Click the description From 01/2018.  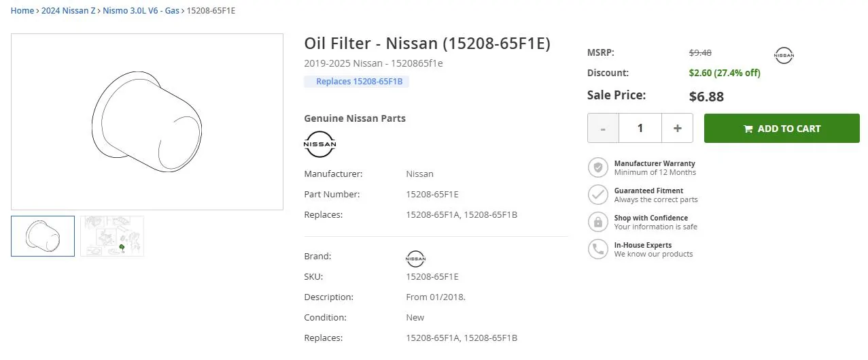[x=436, y=297]
